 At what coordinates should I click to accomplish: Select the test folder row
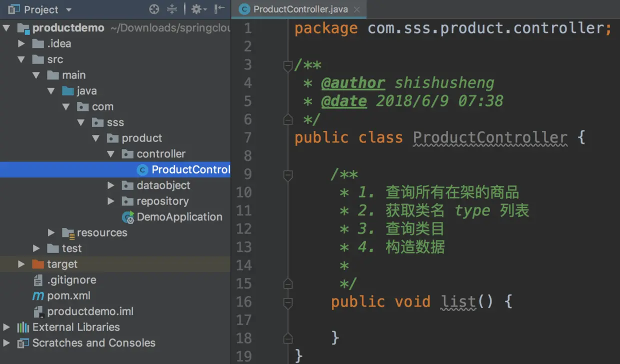(115, 248)
